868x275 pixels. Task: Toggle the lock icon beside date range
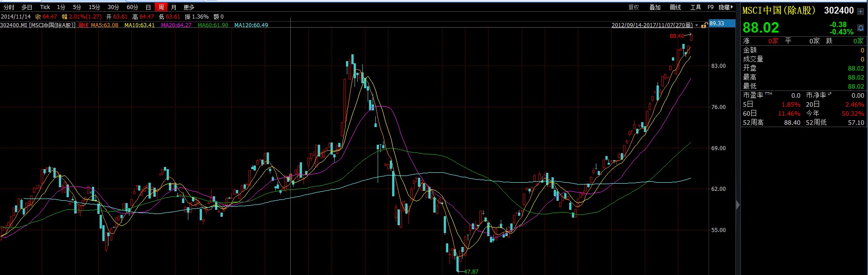(x=703, y=25)
